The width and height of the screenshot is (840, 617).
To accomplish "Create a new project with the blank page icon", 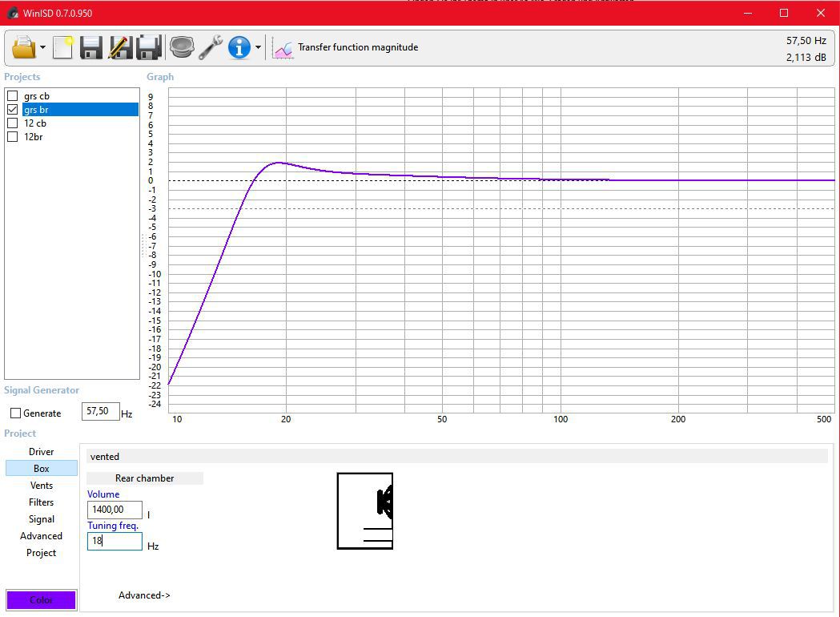I will (x=62, y=47).
